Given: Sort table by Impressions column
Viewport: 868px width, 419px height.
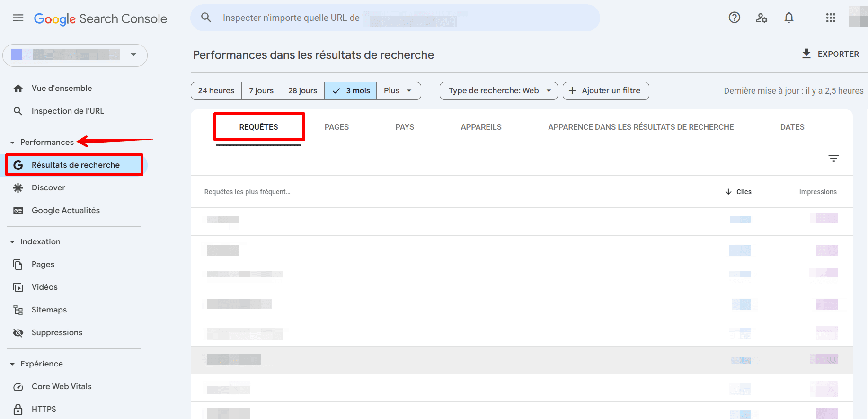Looking at the screenshot, I should 818,192.
